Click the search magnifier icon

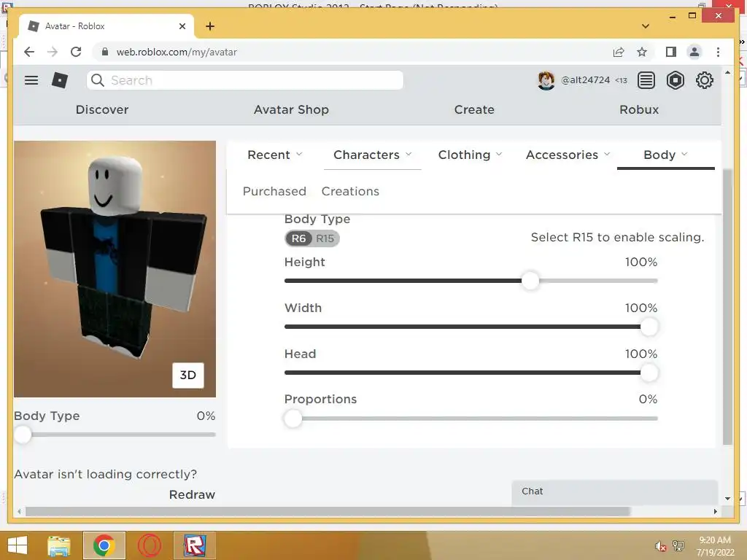click(x=98, y=80)
